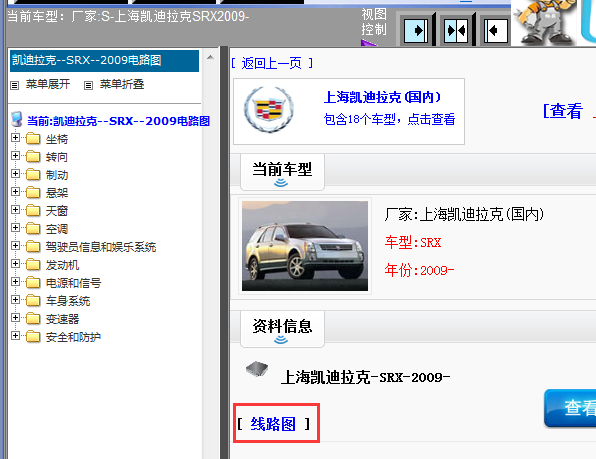
Task: Click the 转向 folder icon
Action: click(x=33, y=157)
